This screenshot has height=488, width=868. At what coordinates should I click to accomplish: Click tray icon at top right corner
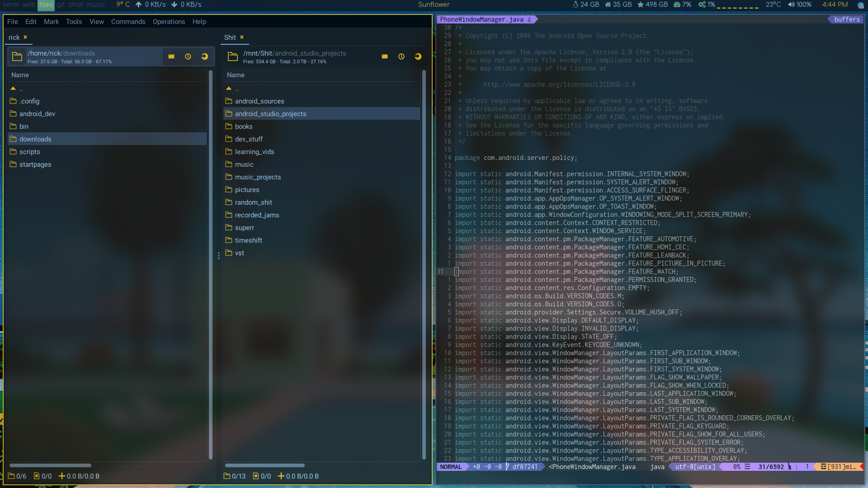[861, 5]
